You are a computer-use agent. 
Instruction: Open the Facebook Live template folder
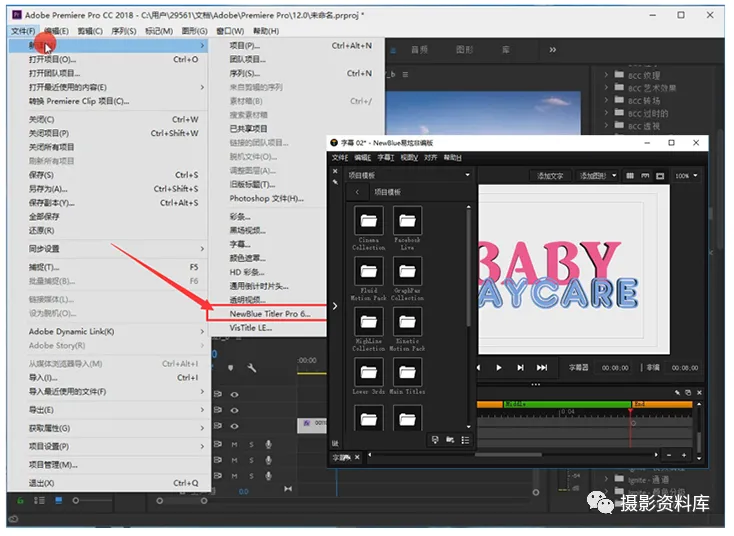click(407, 220)
